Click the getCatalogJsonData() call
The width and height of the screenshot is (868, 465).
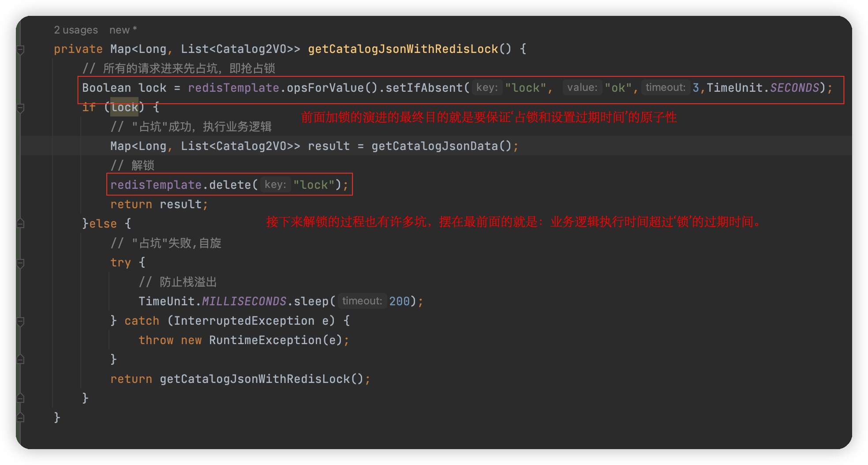click(x=441, y=146)
